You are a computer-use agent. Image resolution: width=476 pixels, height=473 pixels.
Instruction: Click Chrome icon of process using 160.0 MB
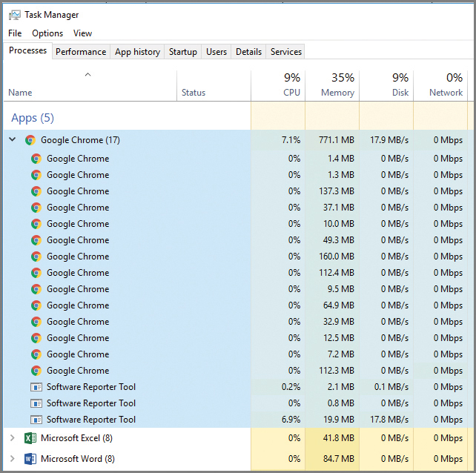click(36, 257)
